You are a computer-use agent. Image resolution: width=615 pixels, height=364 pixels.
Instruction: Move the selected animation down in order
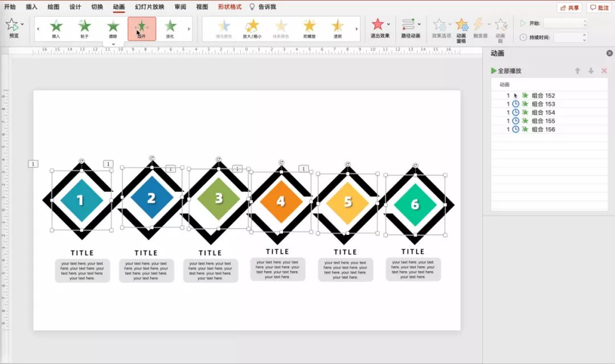tap(591, 71)
